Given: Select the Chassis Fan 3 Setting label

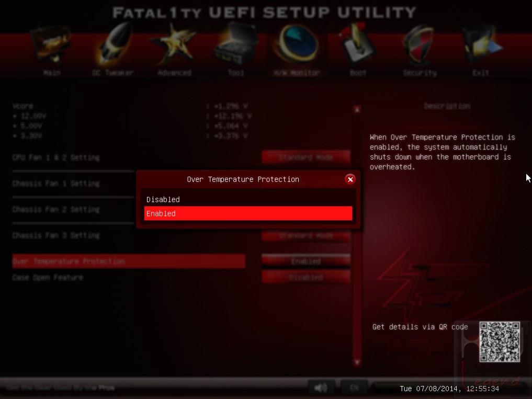Looking at the screenshot, I should 56,235.
